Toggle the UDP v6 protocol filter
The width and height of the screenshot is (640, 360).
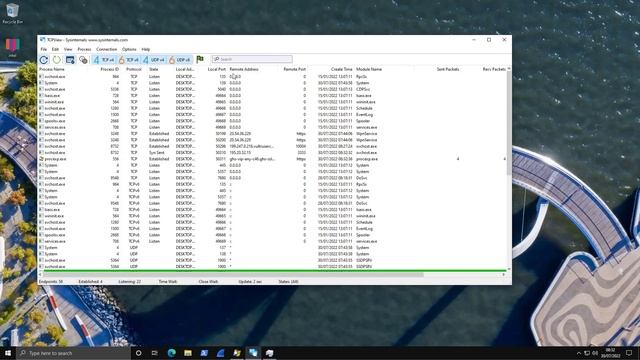coord(180,60)
